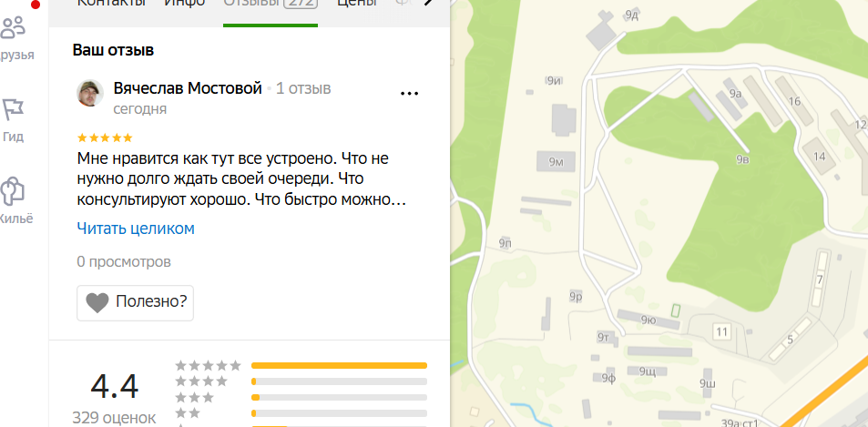Click the green outlined marker near 9ю
The height and width of the screenshot is (427, 868).
point(675,310)
